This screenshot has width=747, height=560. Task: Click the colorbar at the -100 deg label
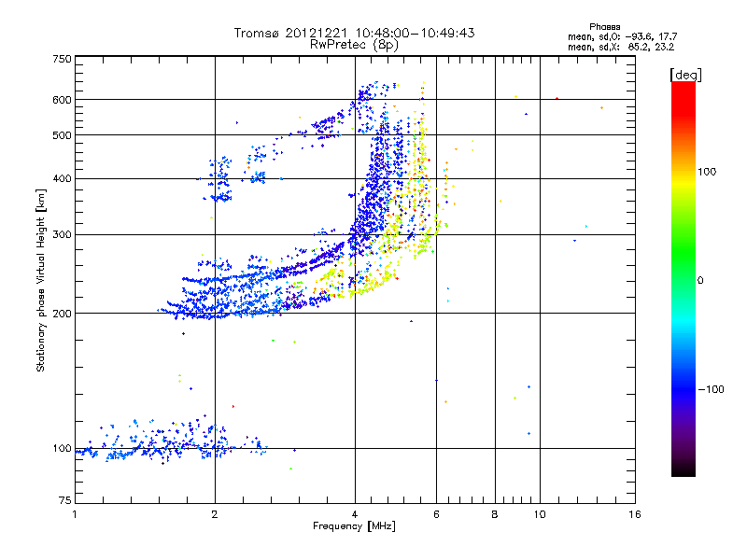point(684,389)
